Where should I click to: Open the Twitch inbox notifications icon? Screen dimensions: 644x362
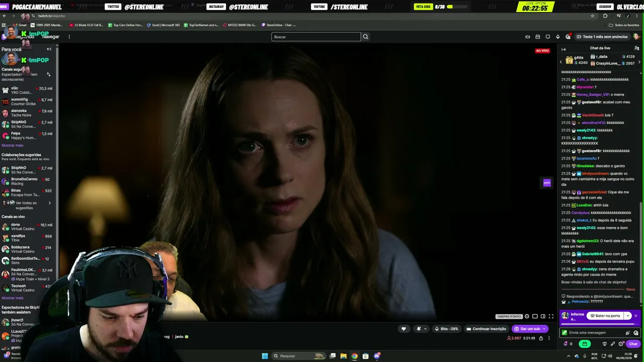pyautogui.click(x=538, y=37)
